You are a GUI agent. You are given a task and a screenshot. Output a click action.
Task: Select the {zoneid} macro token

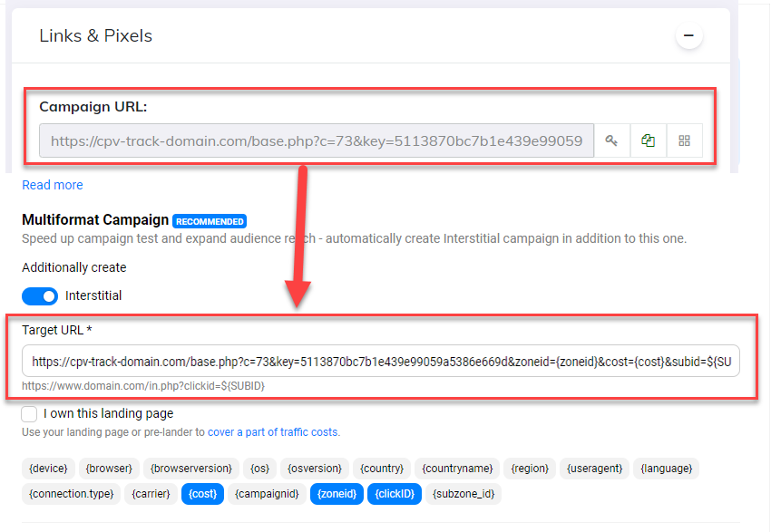point(336,494)
